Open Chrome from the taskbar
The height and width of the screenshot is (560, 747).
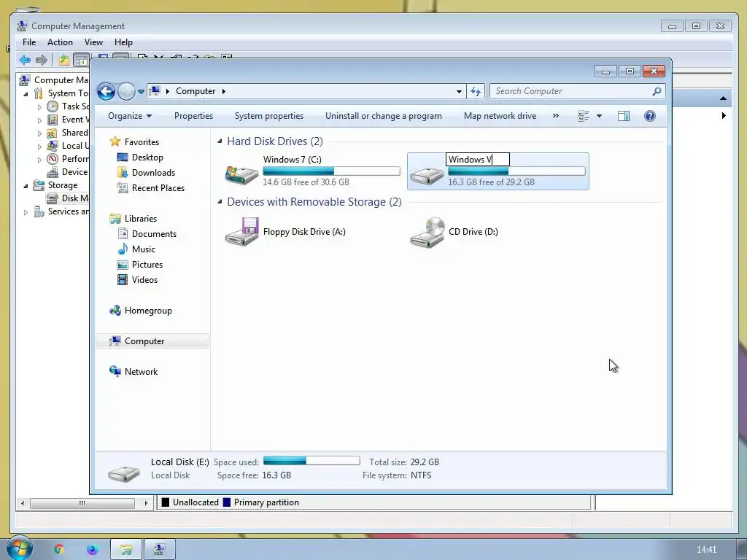(x=59, y=550)
